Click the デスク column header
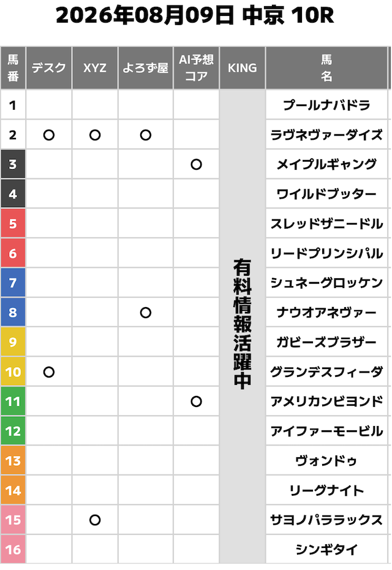 48,68
